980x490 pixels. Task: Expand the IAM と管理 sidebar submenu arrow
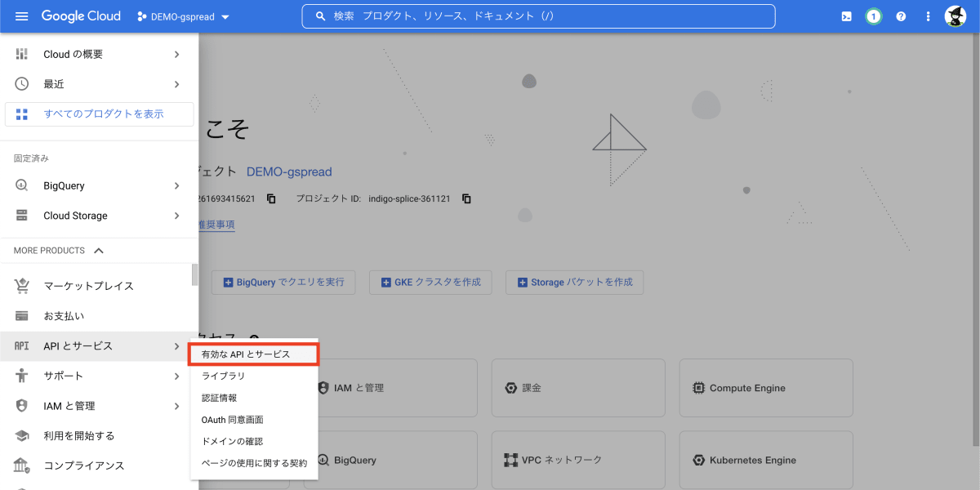point(177,406)
